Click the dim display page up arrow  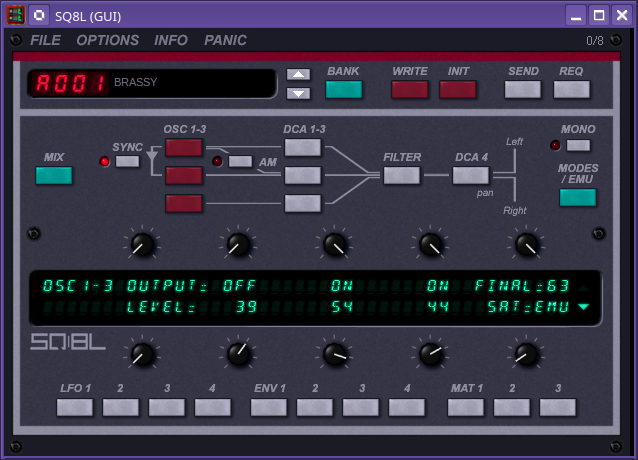(x=584, y=288)
